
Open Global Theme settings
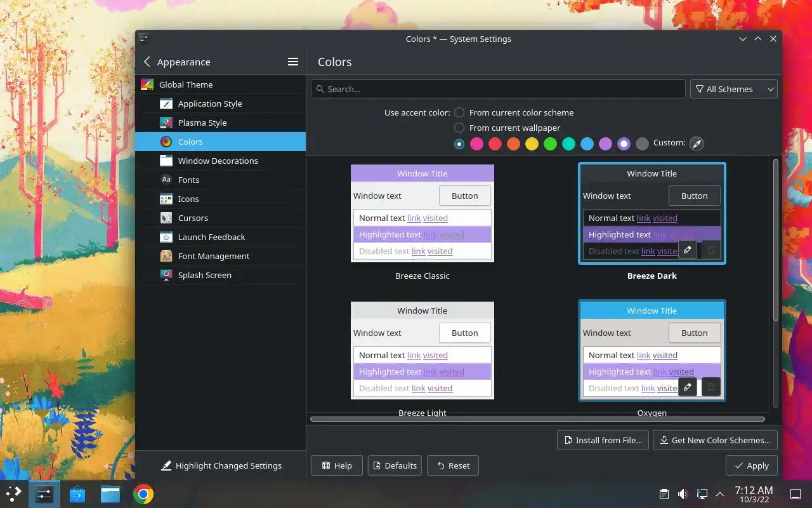pyautogui.click(x=221, y=84)
